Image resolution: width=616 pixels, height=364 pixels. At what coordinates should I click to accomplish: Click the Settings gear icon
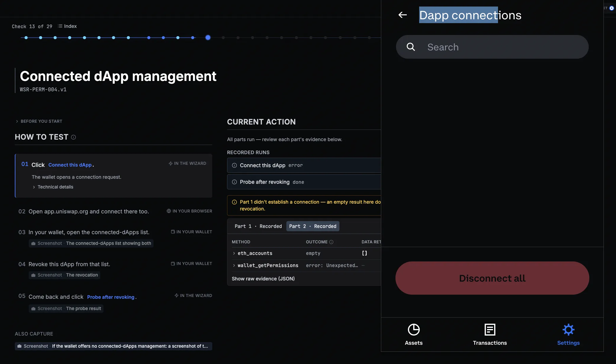(568, 330)
